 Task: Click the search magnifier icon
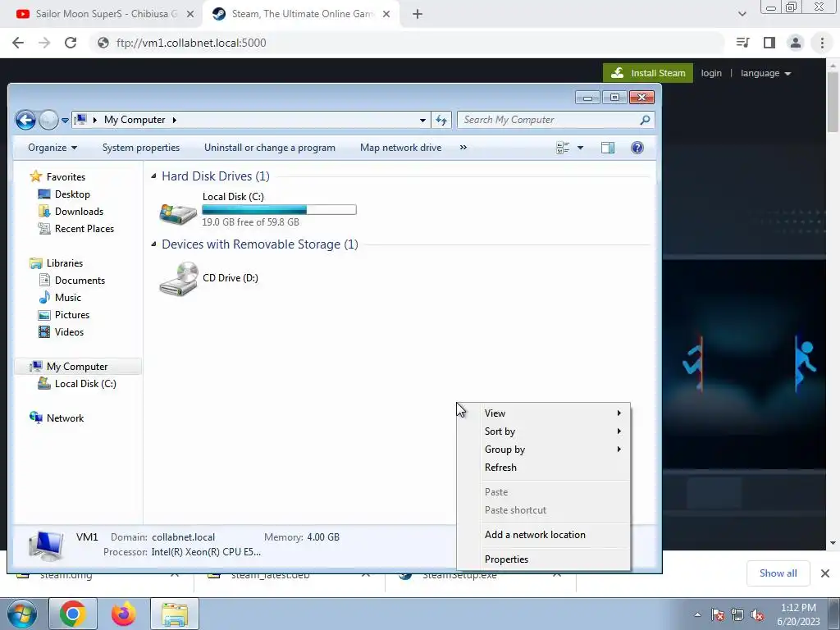[x=645, y=120]
